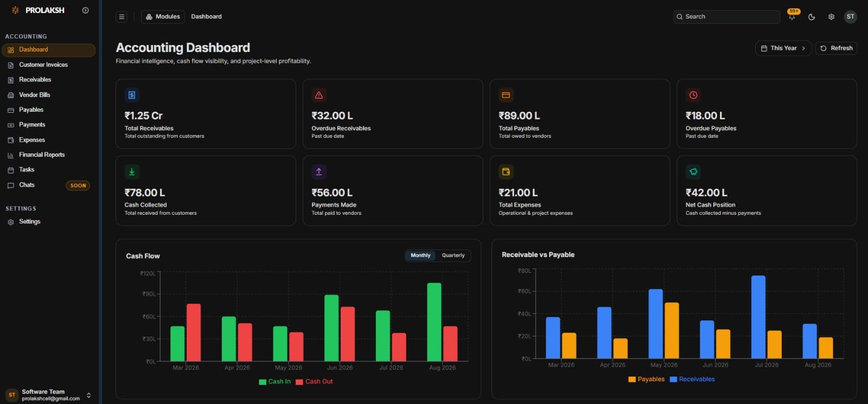Collapse sidebar with the arrow circle icon

click(85, 10)
